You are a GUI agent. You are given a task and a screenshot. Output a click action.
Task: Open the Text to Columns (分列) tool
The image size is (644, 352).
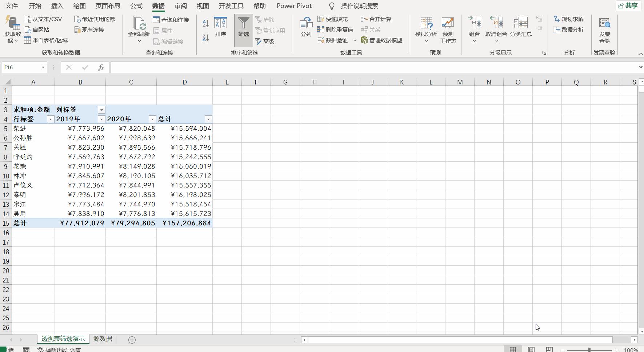[x=306, y=27]
